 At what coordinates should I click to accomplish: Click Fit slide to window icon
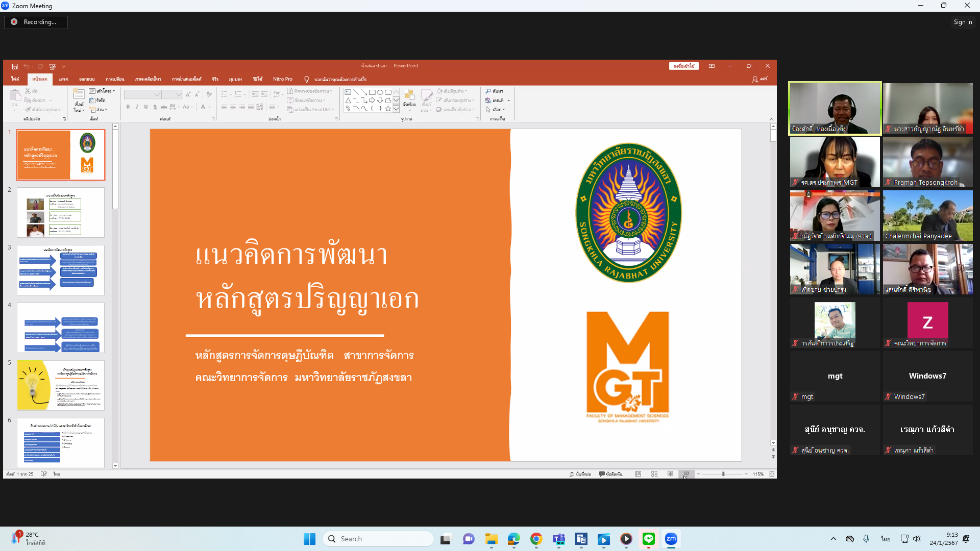click(x=772, y=474)
